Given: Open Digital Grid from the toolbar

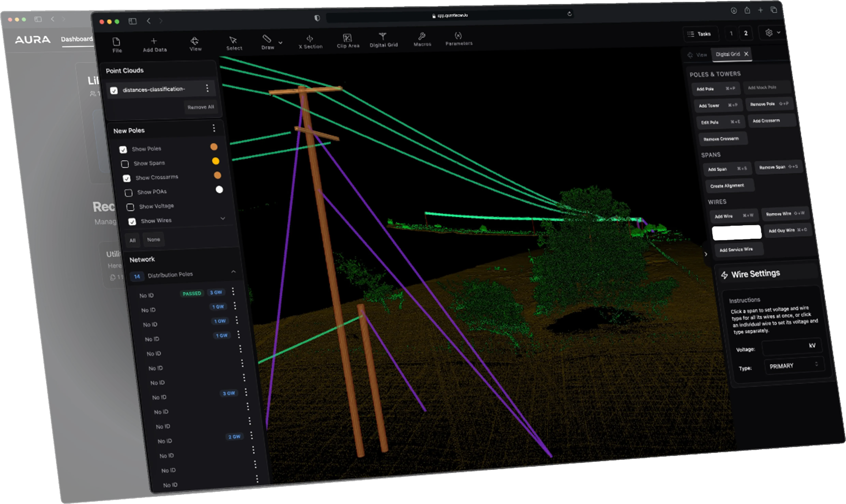Looking at the screenshot, I should coord(383,36).
